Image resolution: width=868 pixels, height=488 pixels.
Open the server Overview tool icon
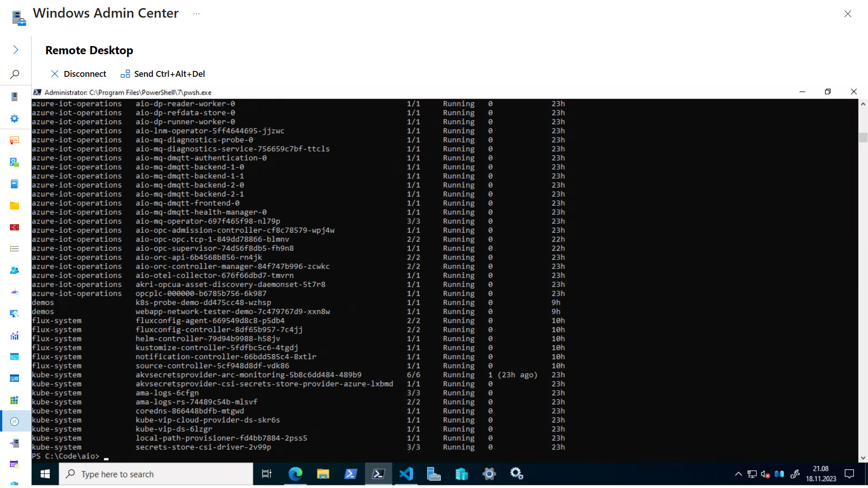(x=14, y=96)
